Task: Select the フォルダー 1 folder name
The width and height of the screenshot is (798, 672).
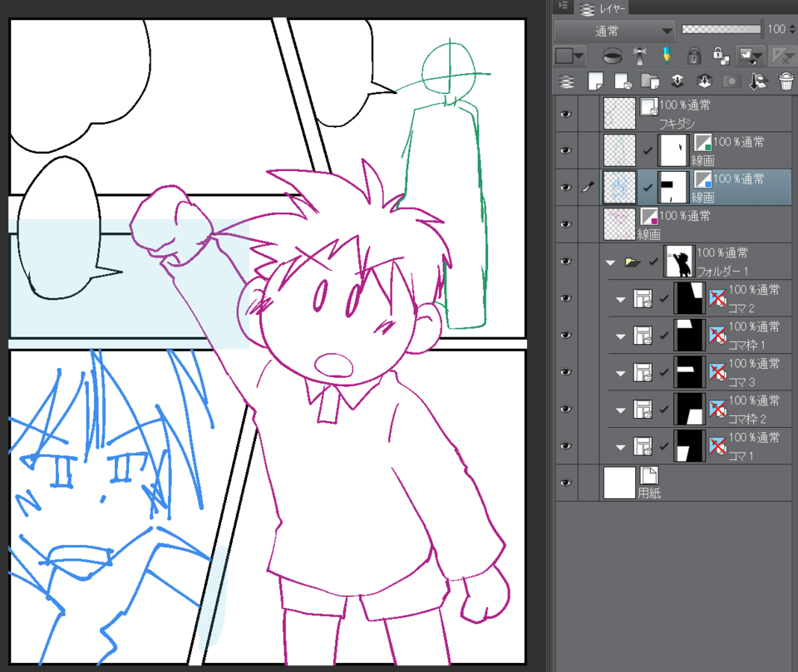Action: [722, 271]
